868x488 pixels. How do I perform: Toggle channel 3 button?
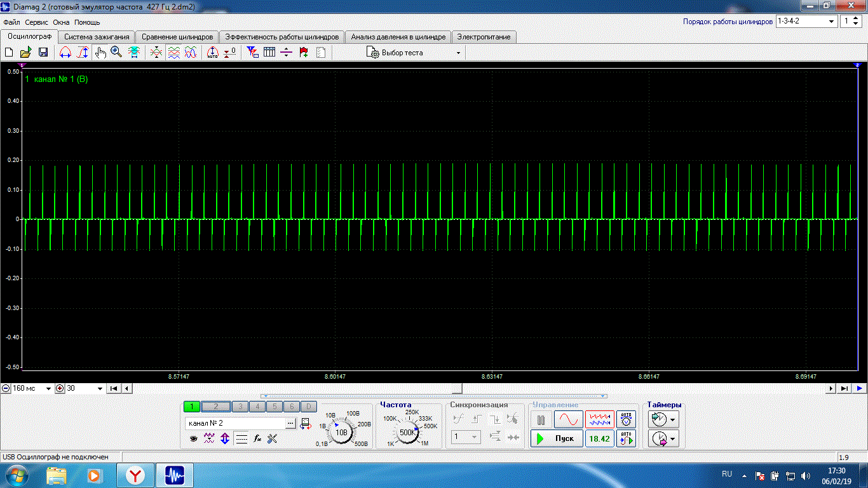click(240, 407)
